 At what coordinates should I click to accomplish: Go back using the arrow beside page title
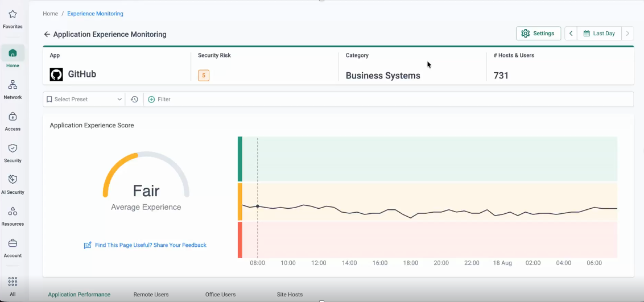pos(47,35)
